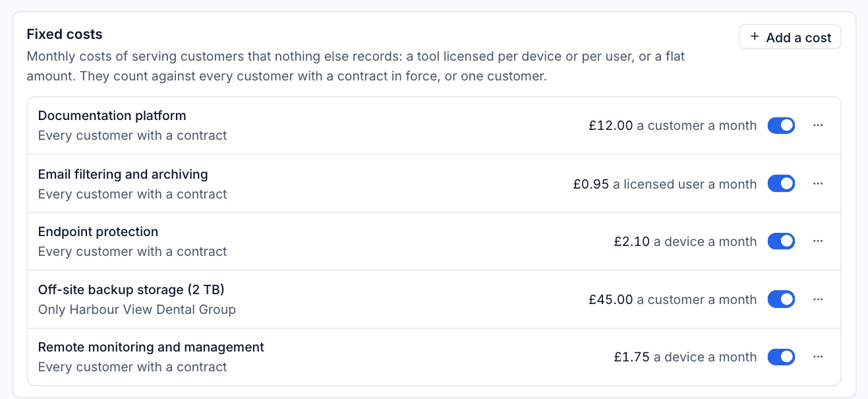The image size is (868, 399).
Task: Click Only Harbour View Dental Group label
Action: pos(137,309)
